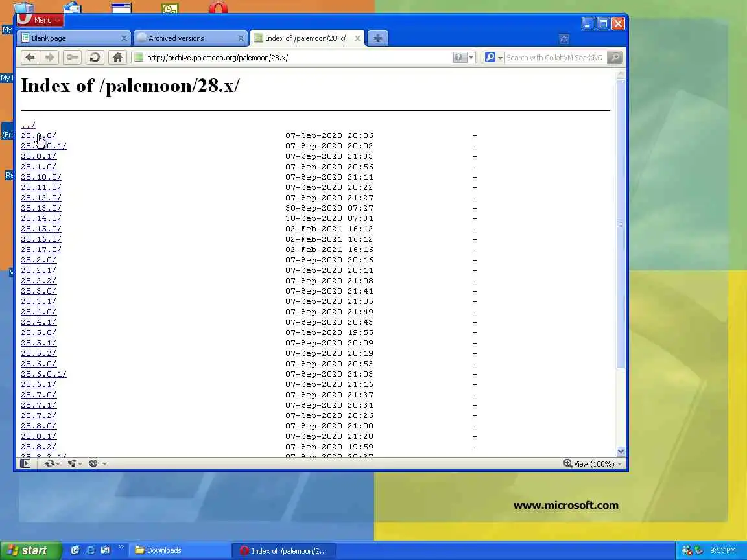747x560 pixels.
Task: Click the Index of /palemoon/28.x/ heading
Action: [130, 86]
